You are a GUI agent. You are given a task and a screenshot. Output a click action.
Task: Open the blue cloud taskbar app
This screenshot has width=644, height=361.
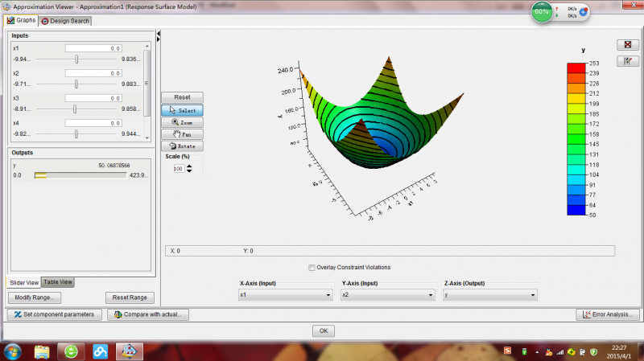click(100, 352)
